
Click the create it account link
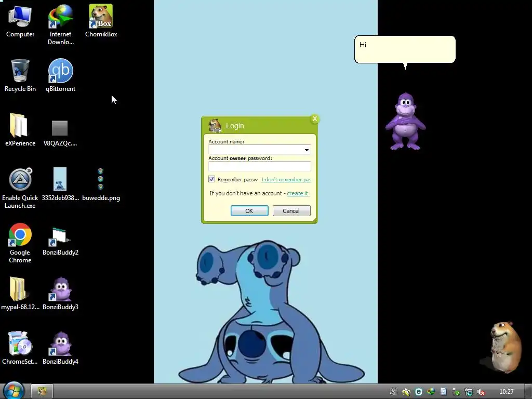[x=298, y=193]
